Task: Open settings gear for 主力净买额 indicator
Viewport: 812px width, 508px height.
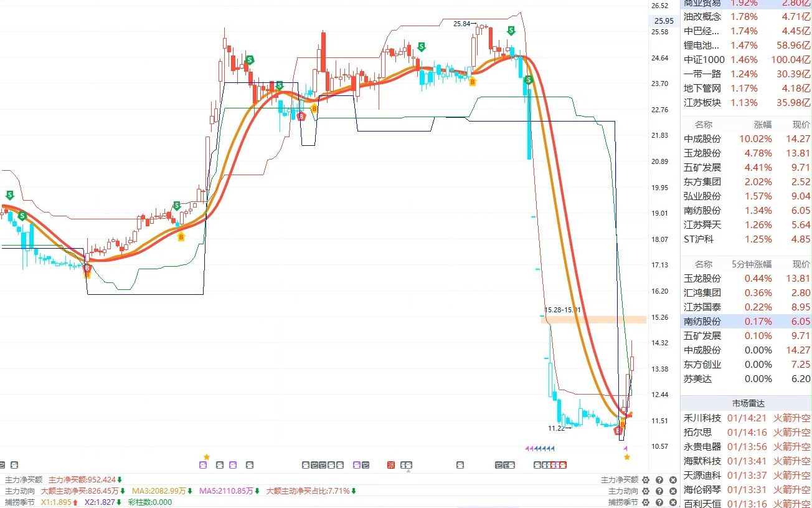Action: tap(646, 480)
